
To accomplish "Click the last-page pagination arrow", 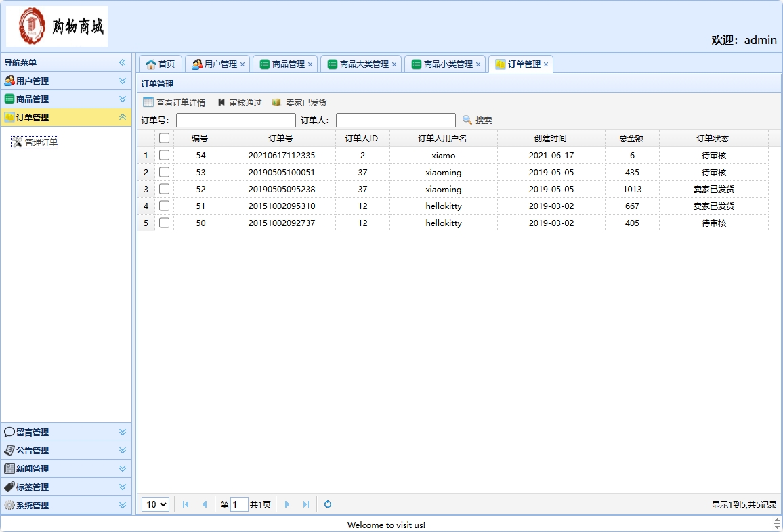I will coord(305,504).
